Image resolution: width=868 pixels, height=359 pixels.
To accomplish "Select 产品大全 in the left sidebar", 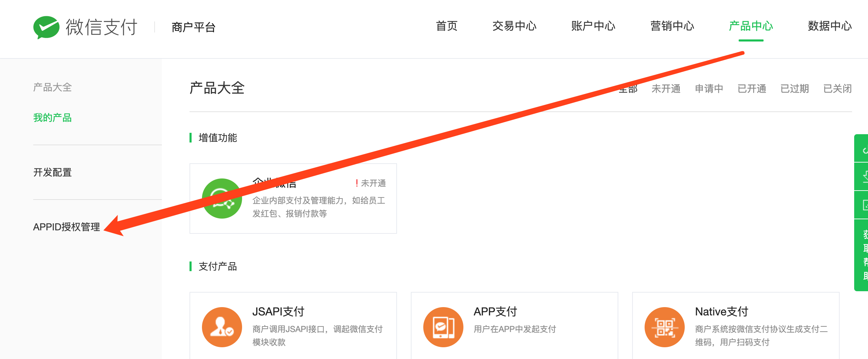I will (x=53, y=87).
